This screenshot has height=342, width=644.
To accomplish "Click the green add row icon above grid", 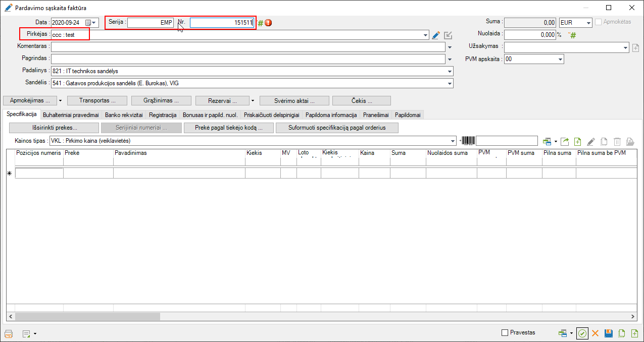I will (x=578, y=141).
